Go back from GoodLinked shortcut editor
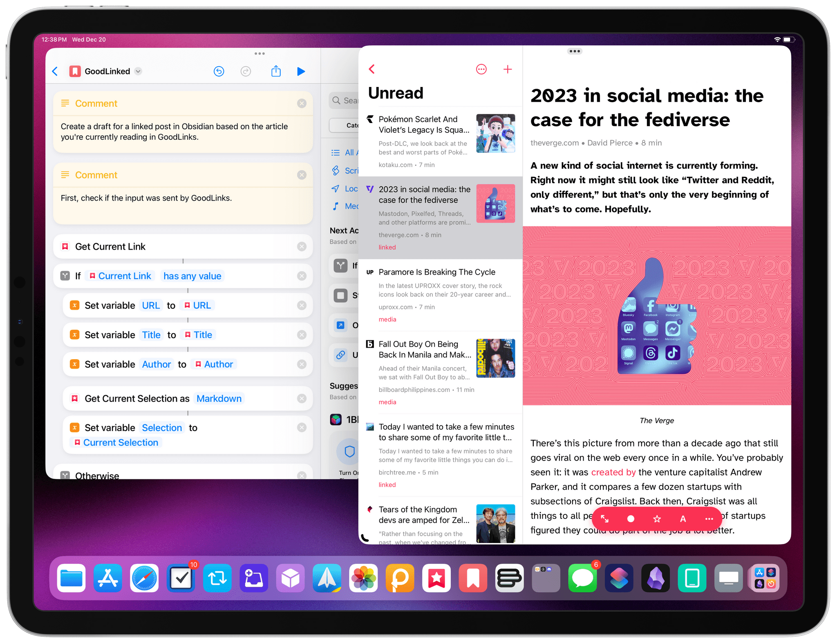This screenshot has width=837, height=644. tap(55, 71)
